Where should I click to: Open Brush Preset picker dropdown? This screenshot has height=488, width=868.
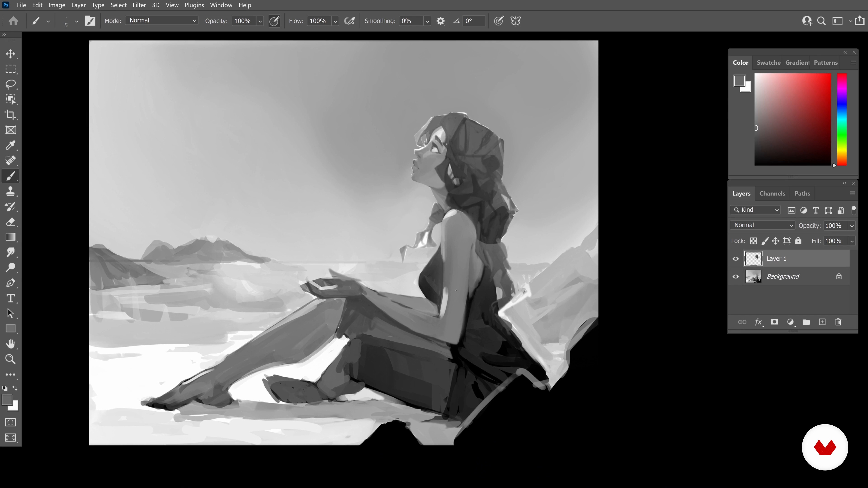coord(76,21)
